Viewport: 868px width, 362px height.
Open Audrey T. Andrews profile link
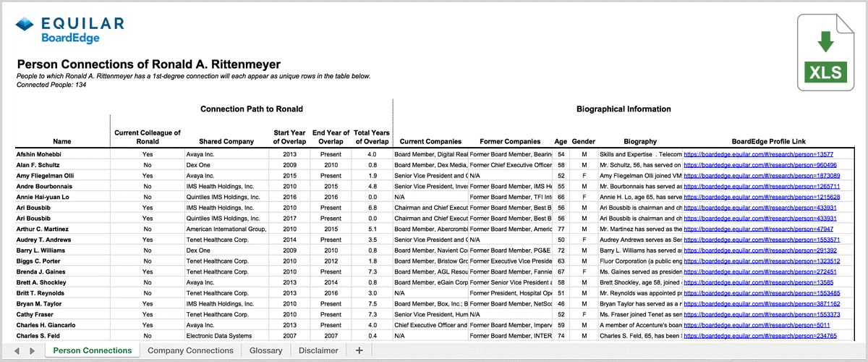762,239
